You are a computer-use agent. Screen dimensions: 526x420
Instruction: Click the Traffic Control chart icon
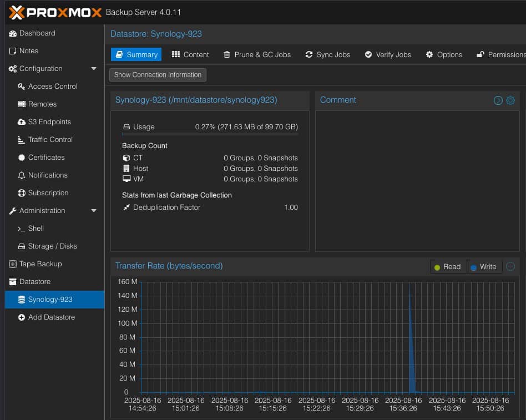coord(22,140)
